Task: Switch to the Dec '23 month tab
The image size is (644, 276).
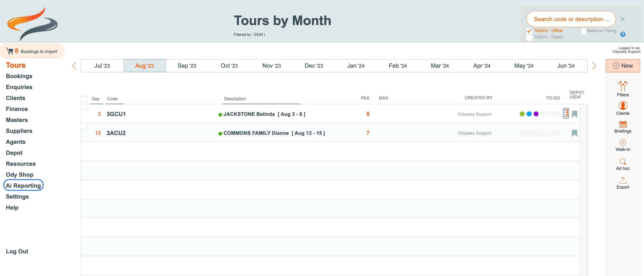Action: pyautogui.click(x=314, y=66)
